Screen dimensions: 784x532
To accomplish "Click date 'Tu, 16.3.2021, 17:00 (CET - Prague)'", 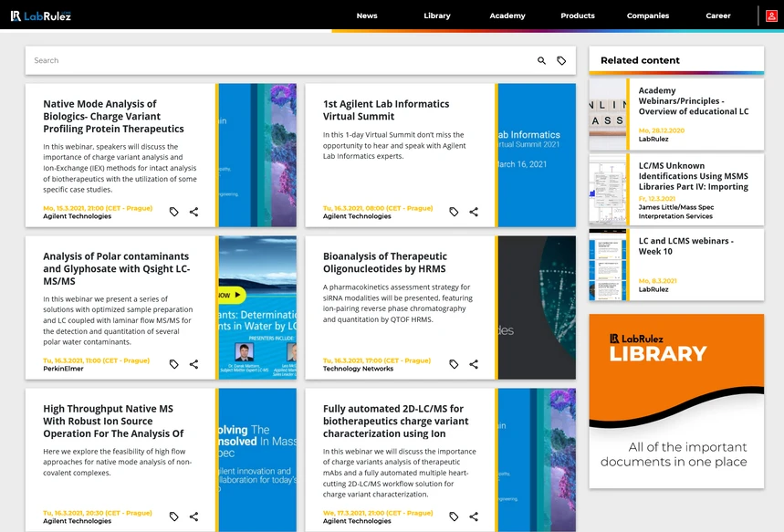I will pyautogui.click(x=377, y=360).
